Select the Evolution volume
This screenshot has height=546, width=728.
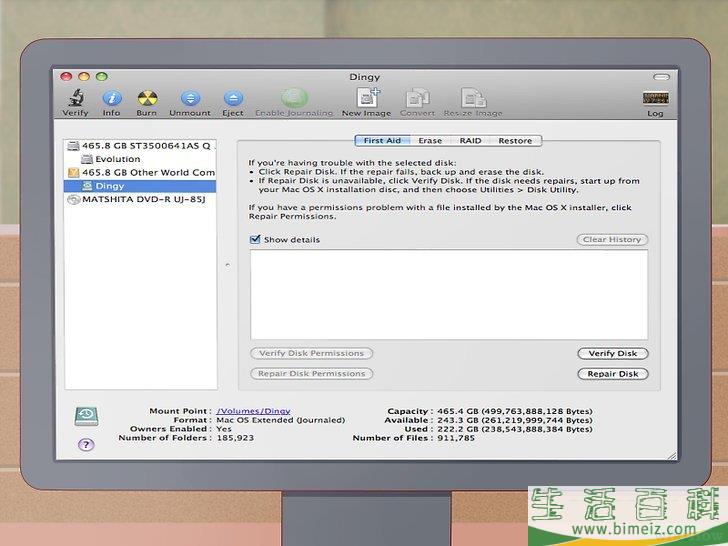[x=140, y=159]
